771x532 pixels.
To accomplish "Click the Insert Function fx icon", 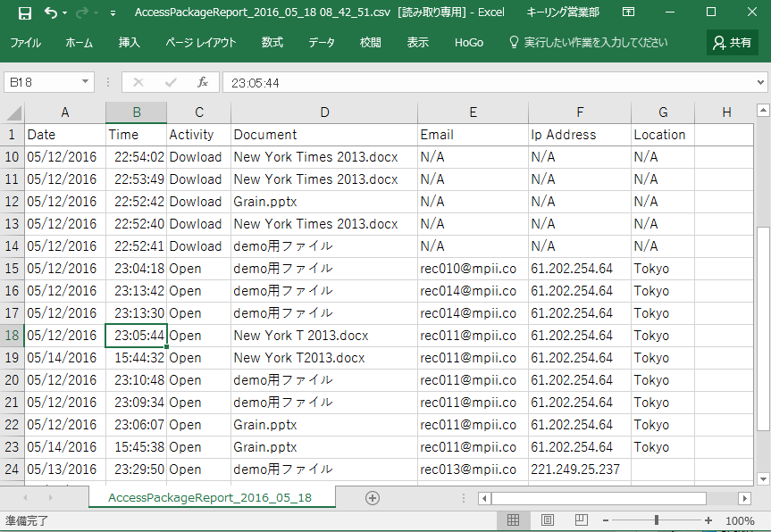I will [x=203, y=82].
